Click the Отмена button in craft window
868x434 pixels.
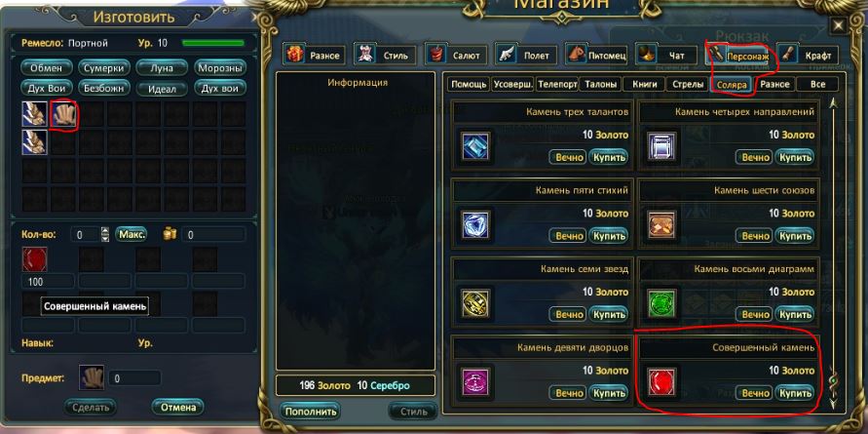point(177,408)
